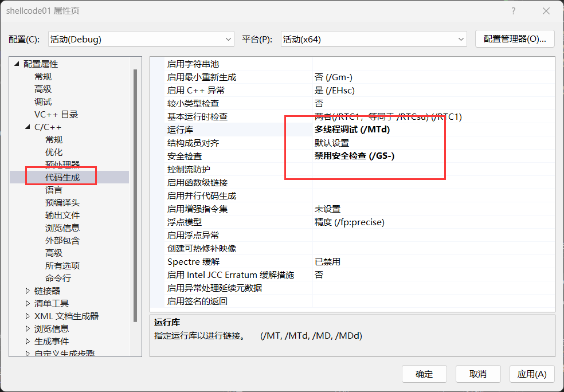The image size is (564, 392).
Task: Expand the 链接器 tree node
Action: pos(28,291)
